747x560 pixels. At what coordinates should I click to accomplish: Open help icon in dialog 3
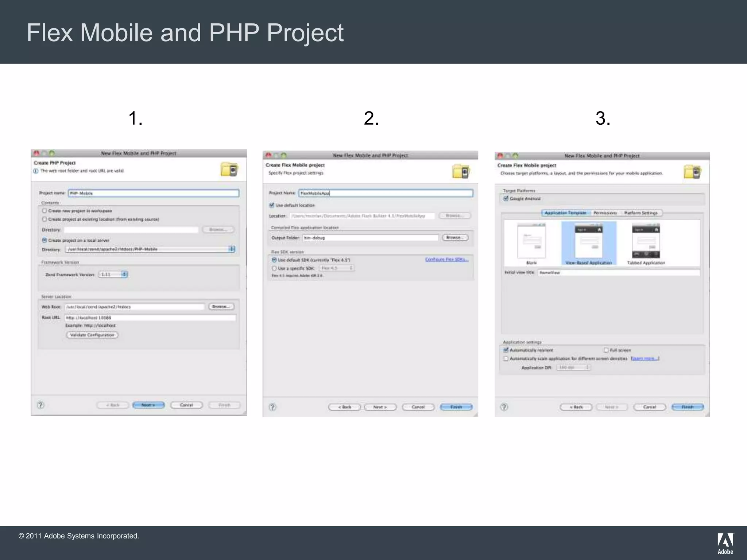pos(504,407)
